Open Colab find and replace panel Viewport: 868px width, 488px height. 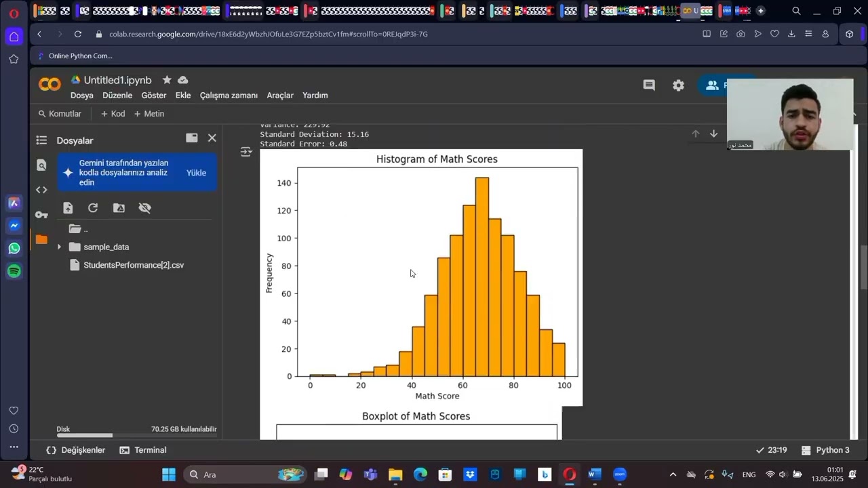pyautogui.click(x=41, y=165)
